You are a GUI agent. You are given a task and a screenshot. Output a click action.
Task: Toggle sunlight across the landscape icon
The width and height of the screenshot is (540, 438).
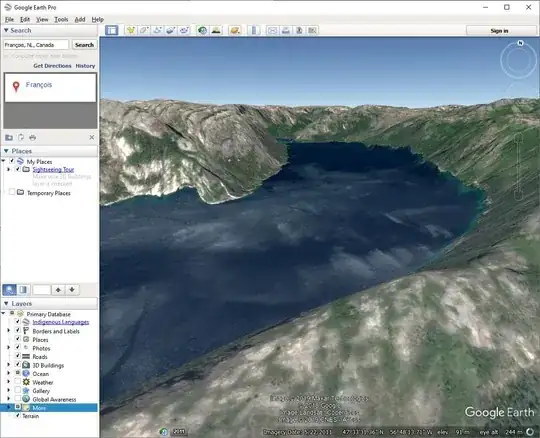click(216, 30)
